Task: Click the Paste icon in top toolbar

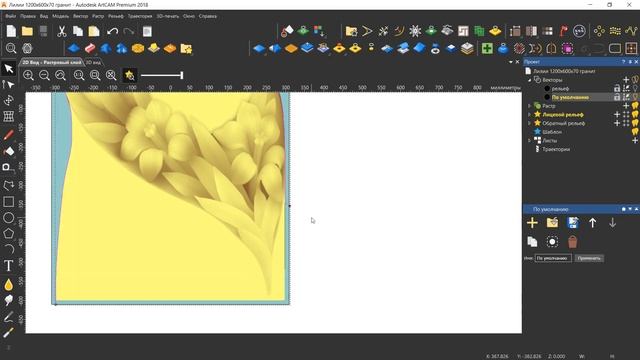Action: point(94,31)
